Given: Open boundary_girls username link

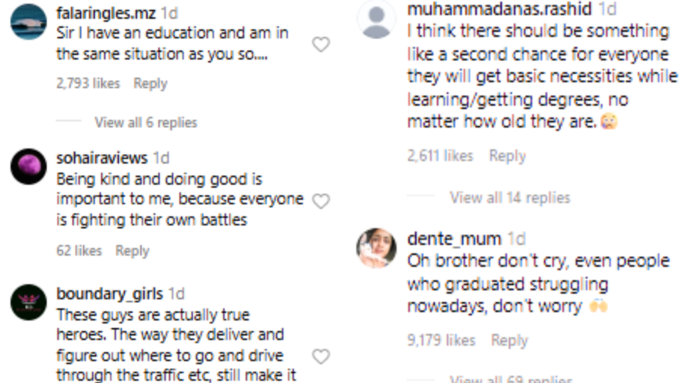Looking at the screenshot, I should 110,294.
